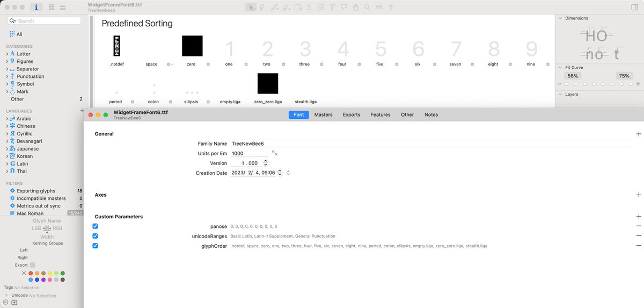Add a custom parameter with plus
The width and height of the screenshot is (644, 308).
click(639, 217)
